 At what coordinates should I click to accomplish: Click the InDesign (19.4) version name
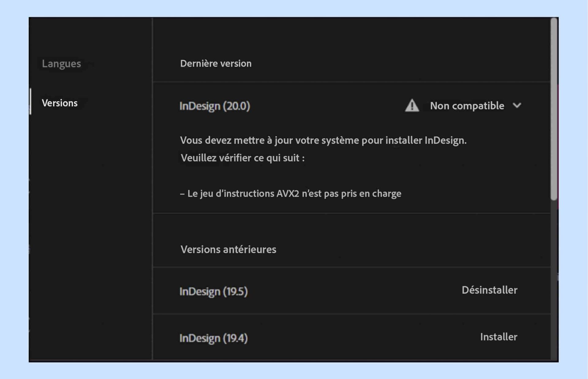[213, 338]
